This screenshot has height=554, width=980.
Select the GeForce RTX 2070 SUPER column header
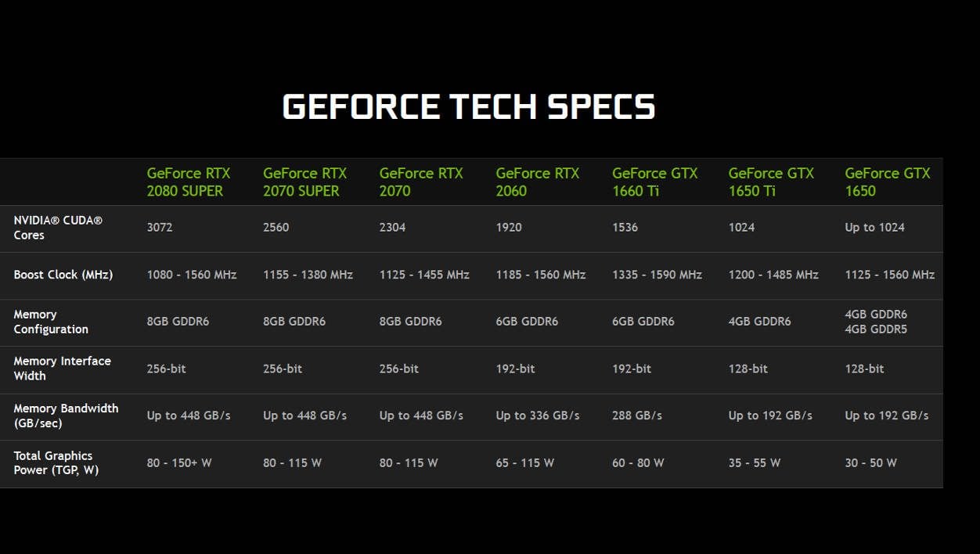coord(304,182)
